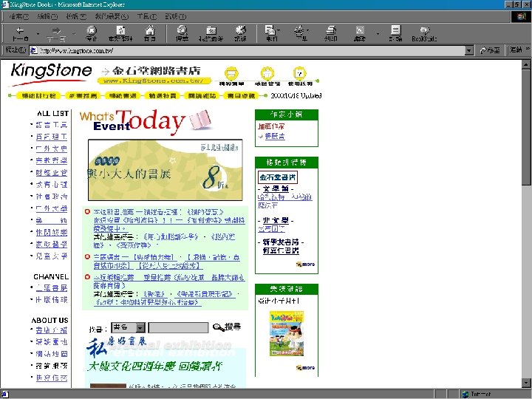
Task: Click the search keyword text field
Action: coord(178,328)
